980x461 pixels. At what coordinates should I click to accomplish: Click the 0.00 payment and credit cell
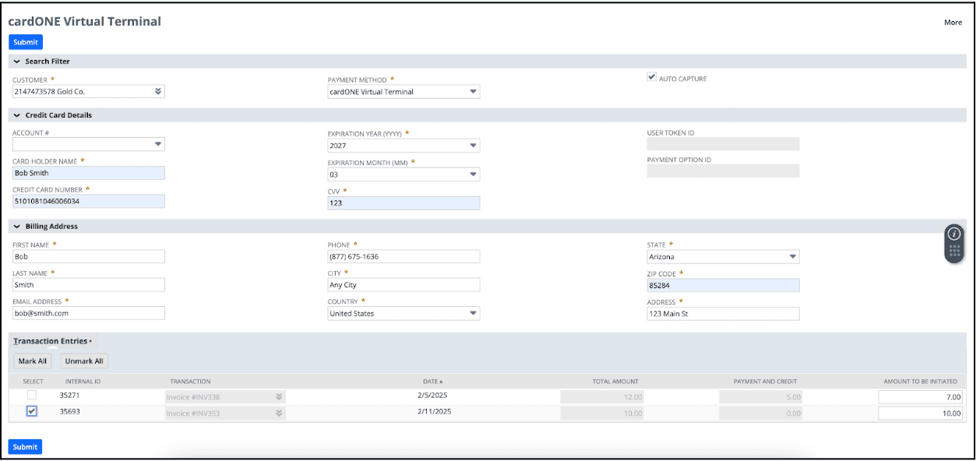760,413
